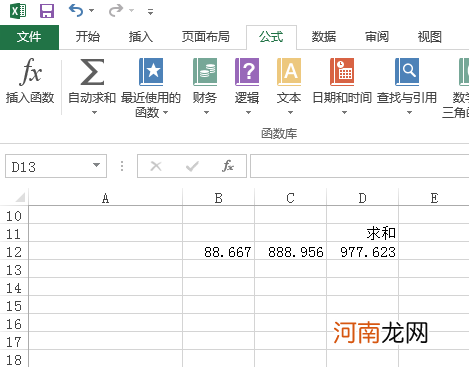The width and height of the screenshot is (469, 367).
Task: Click the Undo arrow icon
Action: 76,11
